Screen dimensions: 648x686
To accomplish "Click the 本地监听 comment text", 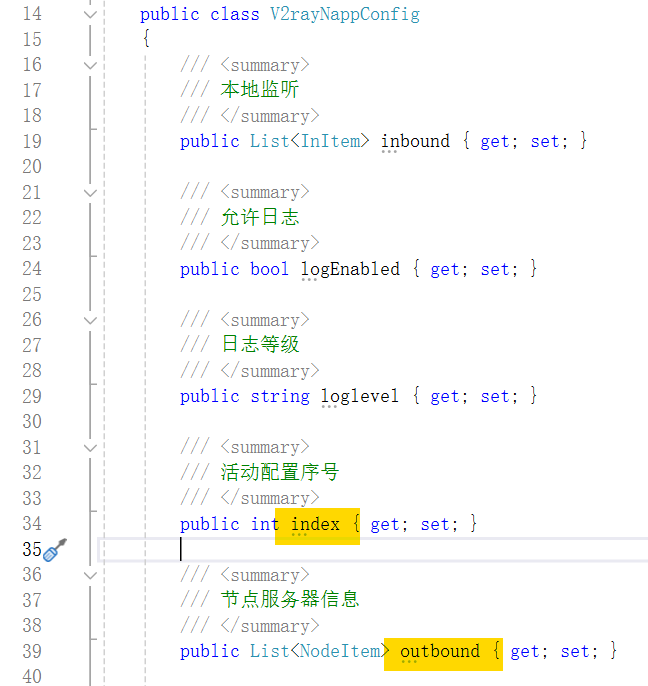I will [x=260, y=90].
